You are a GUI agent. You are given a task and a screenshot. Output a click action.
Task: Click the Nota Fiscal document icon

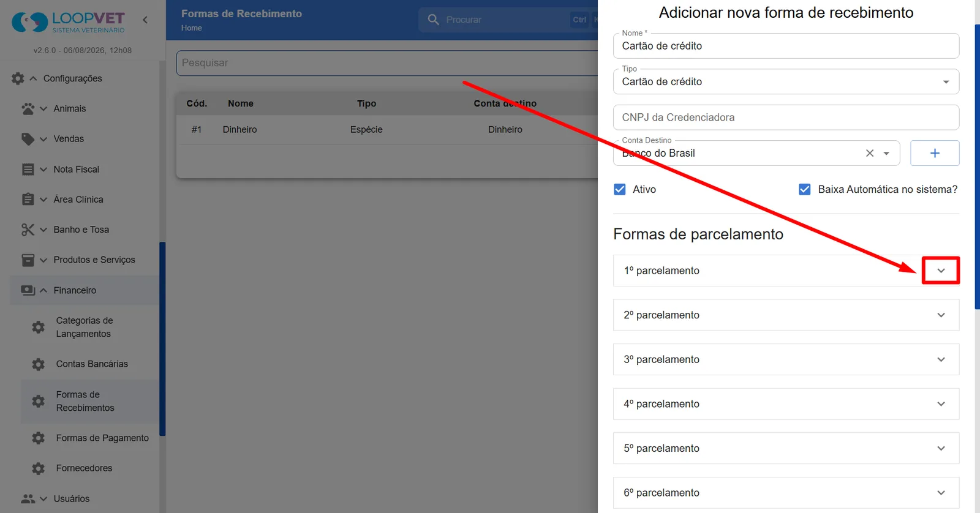(28, 170)
